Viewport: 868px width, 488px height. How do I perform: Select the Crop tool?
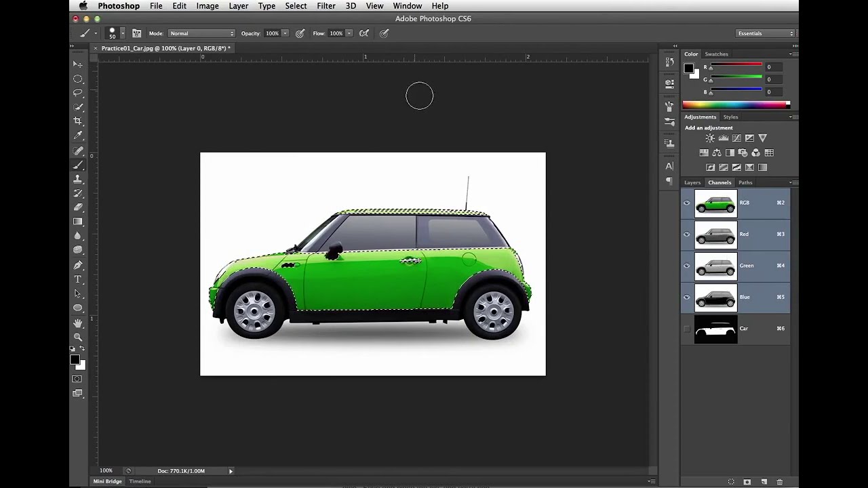[x=77, y=121]
